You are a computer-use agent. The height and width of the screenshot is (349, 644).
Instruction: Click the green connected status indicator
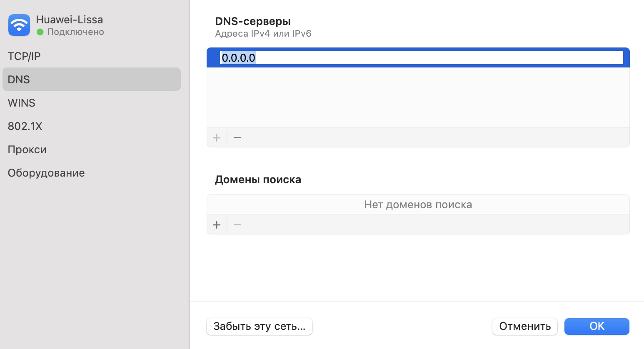pos(40,31)
